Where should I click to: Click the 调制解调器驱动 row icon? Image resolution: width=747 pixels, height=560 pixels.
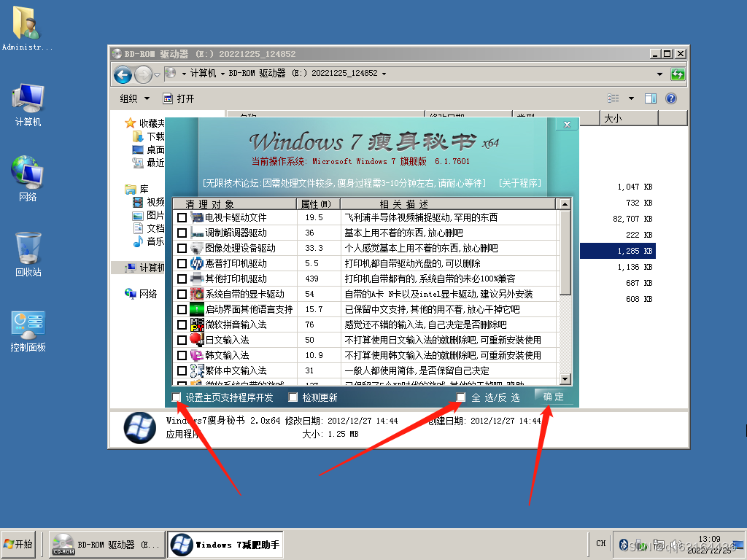(197, 233)
